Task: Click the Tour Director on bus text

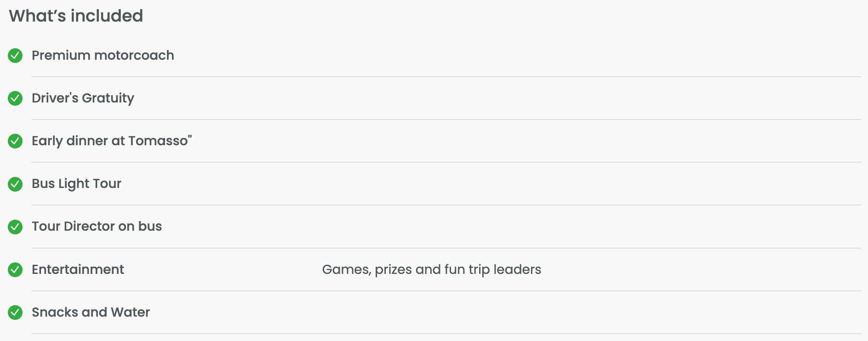Action: (97, 227)
